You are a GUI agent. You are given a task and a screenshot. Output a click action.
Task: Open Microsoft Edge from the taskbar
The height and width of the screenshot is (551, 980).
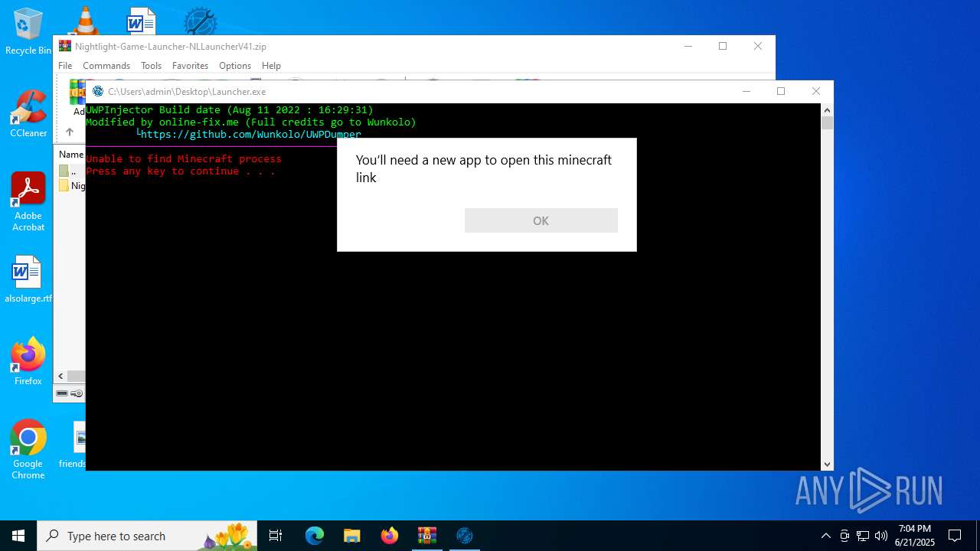pos(315,536)
